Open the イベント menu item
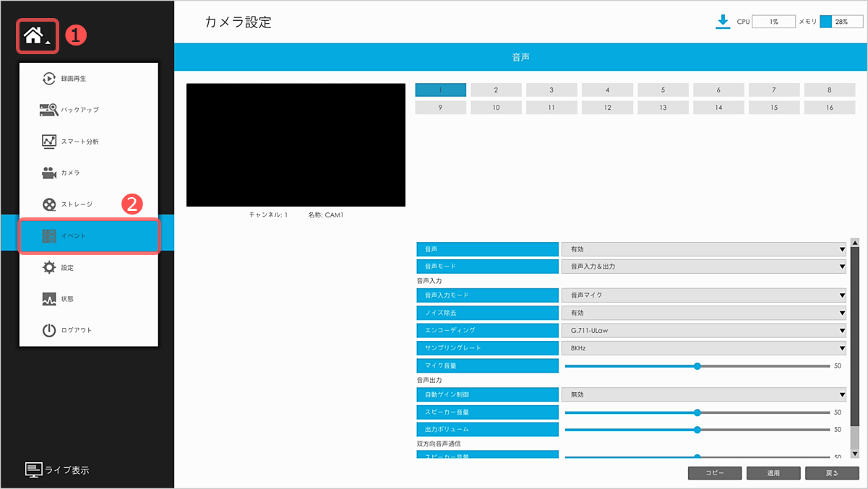Screen dimensions: 868x489 click(88, 235)
